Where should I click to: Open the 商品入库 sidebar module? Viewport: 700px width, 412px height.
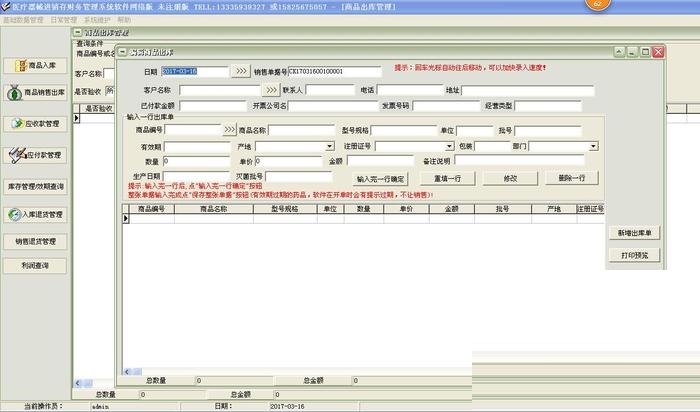36,65
